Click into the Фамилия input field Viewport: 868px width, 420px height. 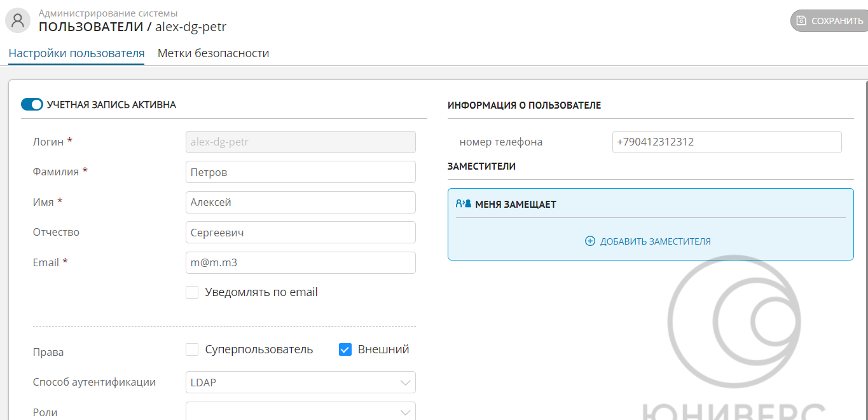click(x=300, y=172)
